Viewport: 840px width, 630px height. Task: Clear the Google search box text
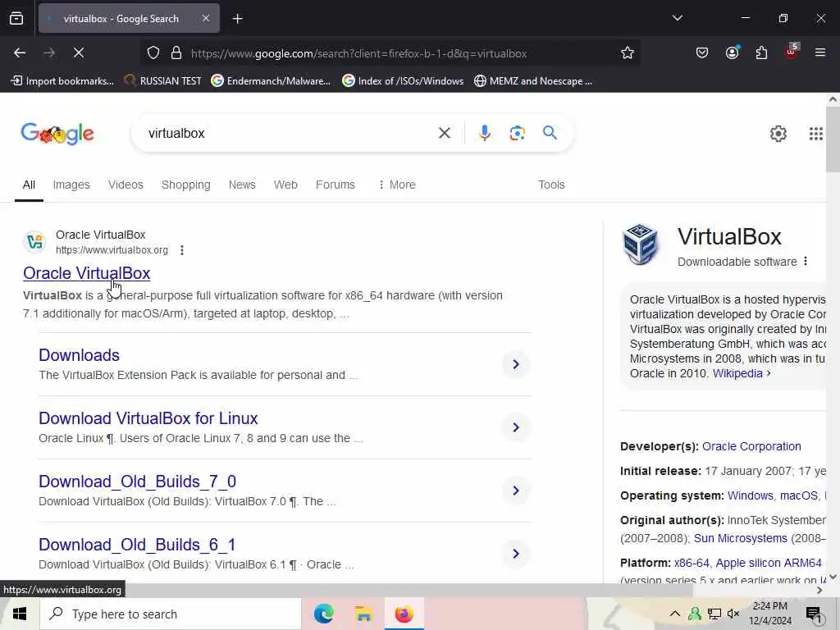pos(444,133)
